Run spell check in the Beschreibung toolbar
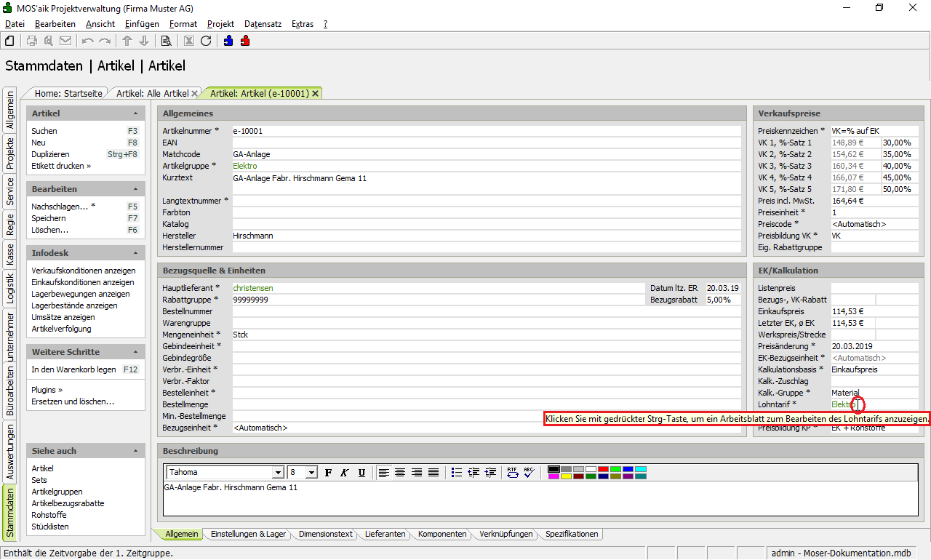 pyautogui.click(x=529, y=473)
